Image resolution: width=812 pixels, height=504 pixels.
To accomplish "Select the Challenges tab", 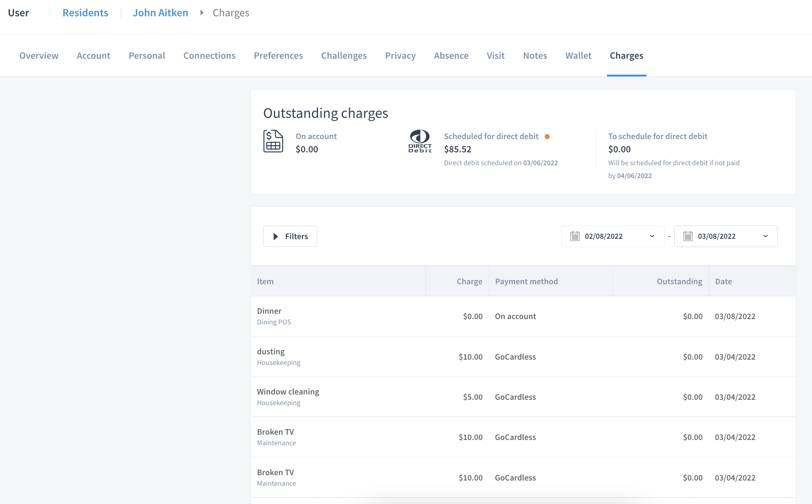I will point(344,56).
